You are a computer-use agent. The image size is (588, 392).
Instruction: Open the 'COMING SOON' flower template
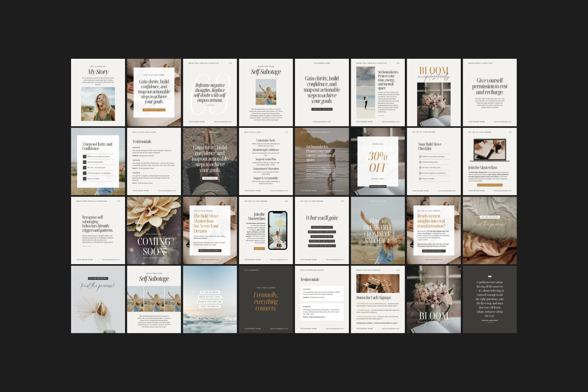click(154, 231)
